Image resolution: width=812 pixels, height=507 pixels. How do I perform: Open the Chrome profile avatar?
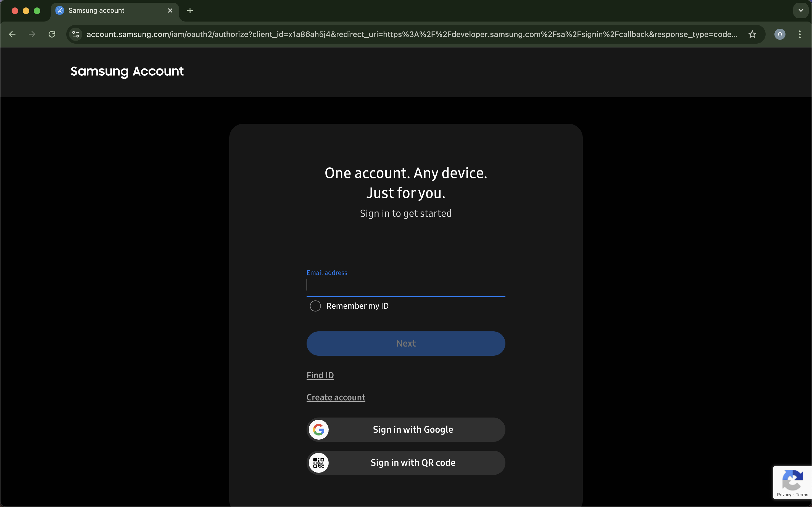(779, 34)
